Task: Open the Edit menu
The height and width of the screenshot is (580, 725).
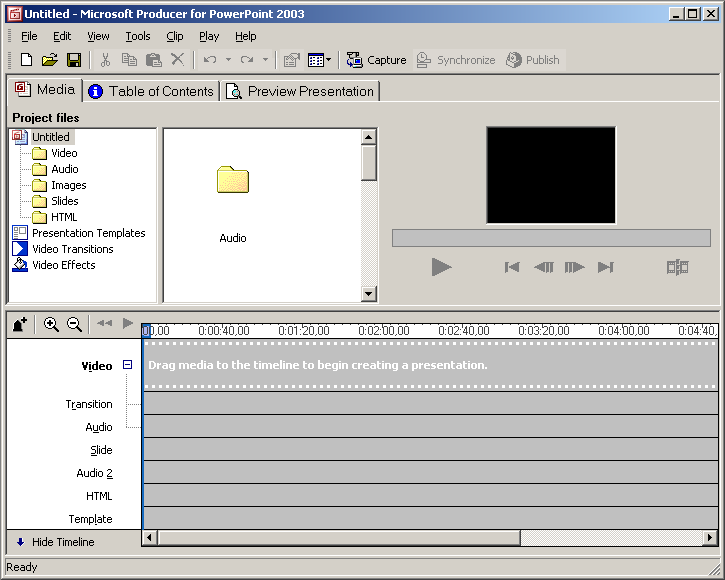Action: (62, 36)
